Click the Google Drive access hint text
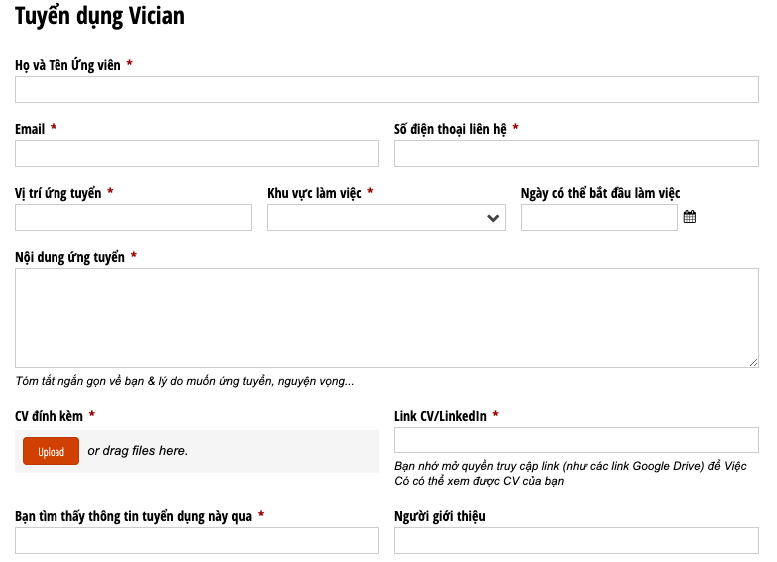 (570, 473)
